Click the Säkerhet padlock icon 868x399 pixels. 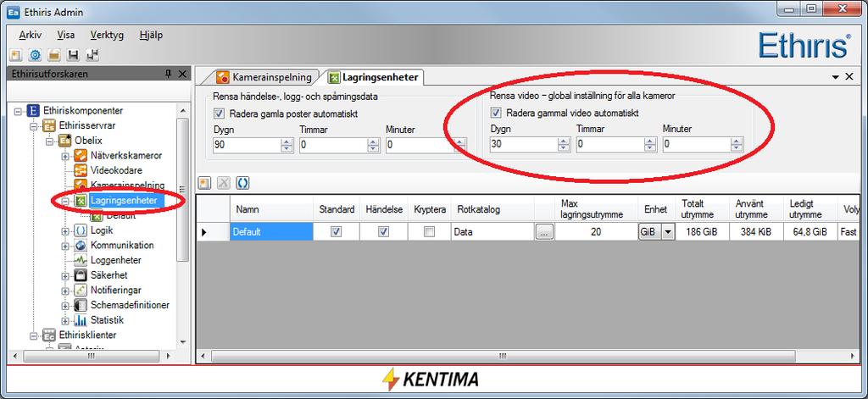[x=81, y=275]
